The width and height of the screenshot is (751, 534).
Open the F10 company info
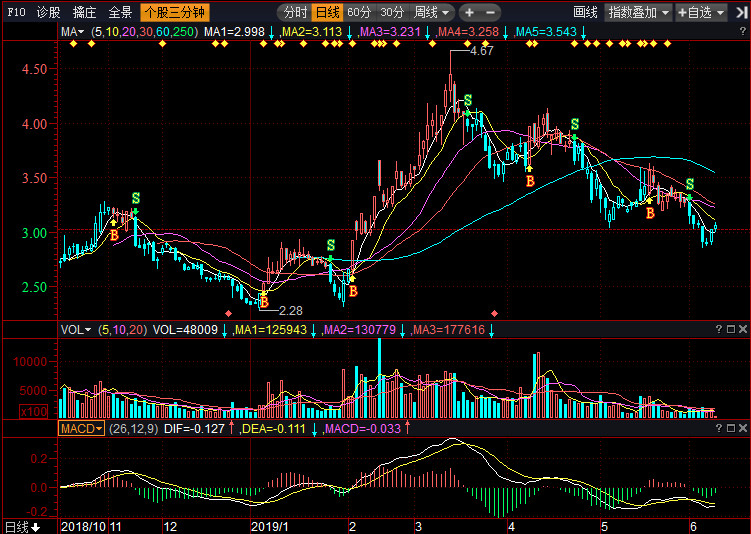click(x=16, y=12)
